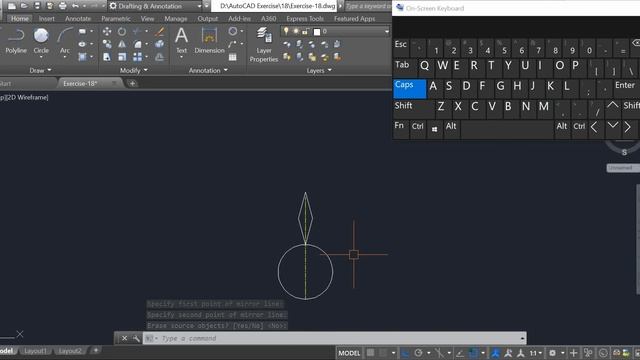
Task: Toggle the left Shift key on On-Screen Keyboard
Action: click(413, 109)
